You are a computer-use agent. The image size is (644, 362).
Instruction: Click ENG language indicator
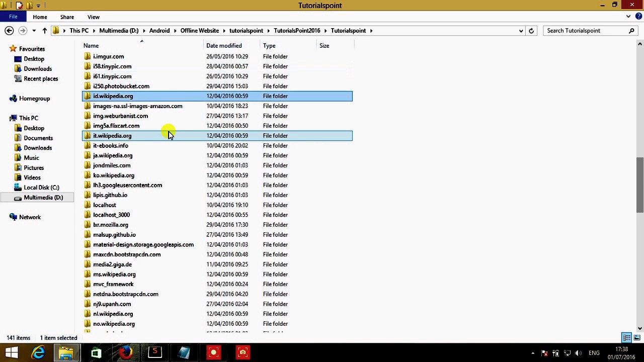pos(594,353)
